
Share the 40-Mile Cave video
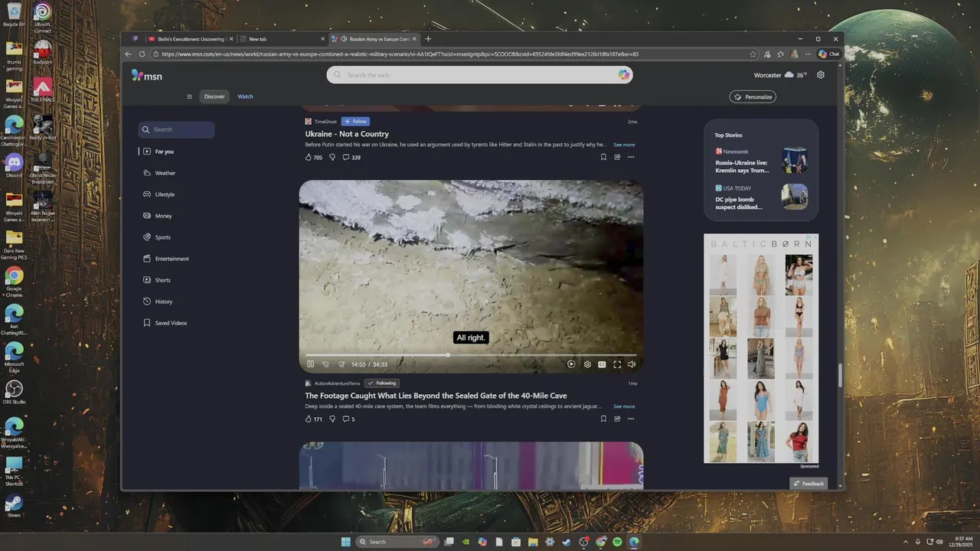(x=617, y=419)
